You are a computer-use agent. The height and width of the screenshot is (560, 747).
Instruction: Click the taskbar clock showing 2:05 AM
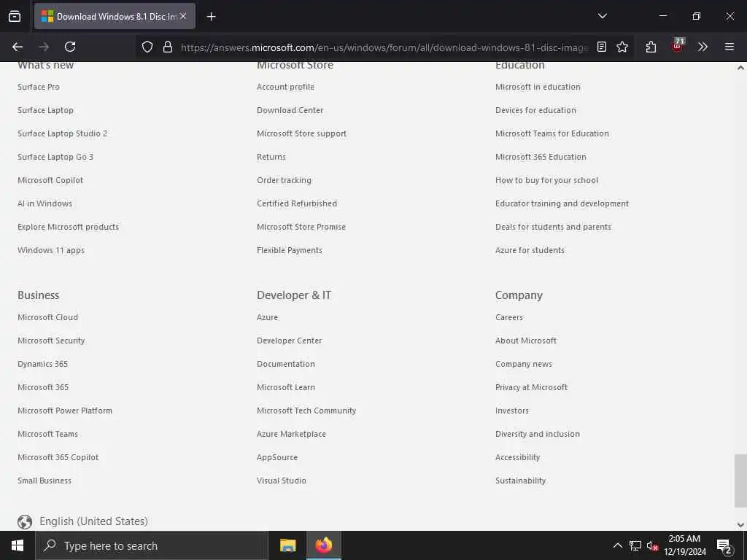(x=684, y=545)
